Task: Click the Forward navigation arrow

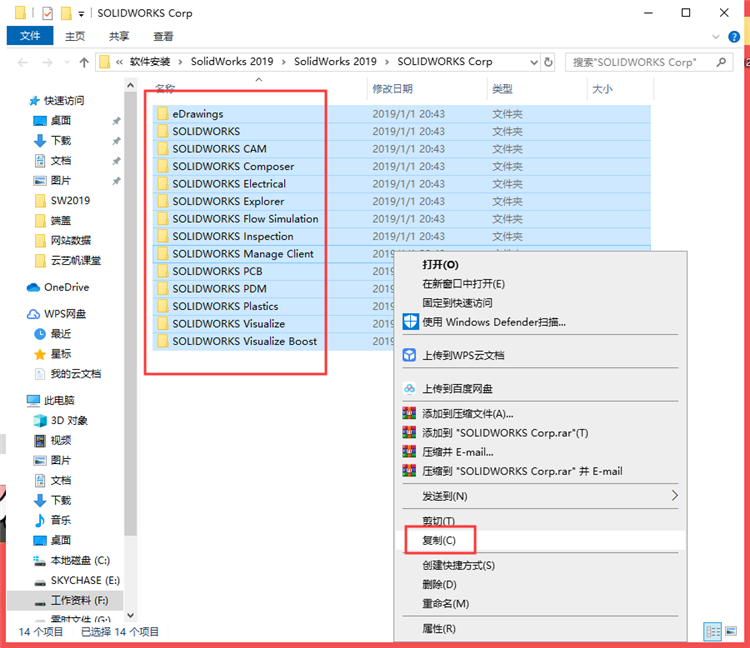Action: coord(47,62)
